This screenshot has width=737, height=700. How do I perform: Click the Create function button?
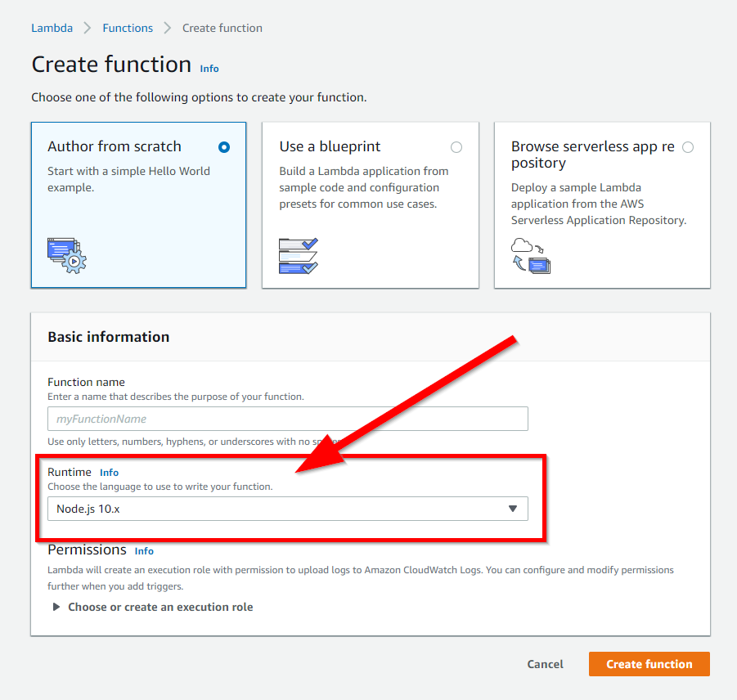649,664
